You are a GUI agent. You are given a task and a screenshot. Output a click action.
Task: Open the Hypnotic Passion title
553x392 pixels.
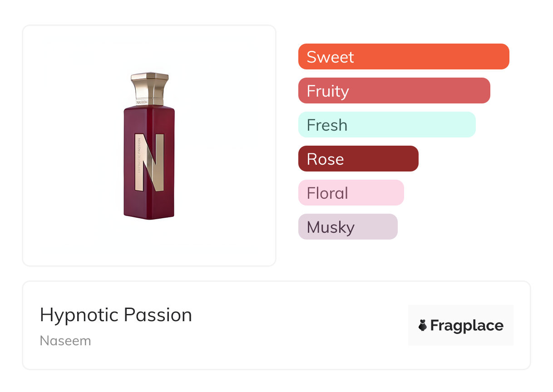click(116, 315)
